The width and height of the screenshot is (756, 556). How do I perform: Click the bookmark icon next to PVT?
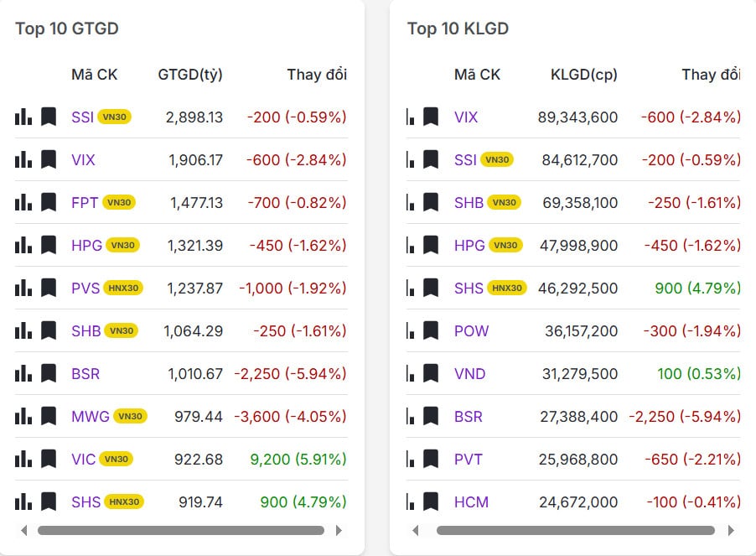coord(431,459)
